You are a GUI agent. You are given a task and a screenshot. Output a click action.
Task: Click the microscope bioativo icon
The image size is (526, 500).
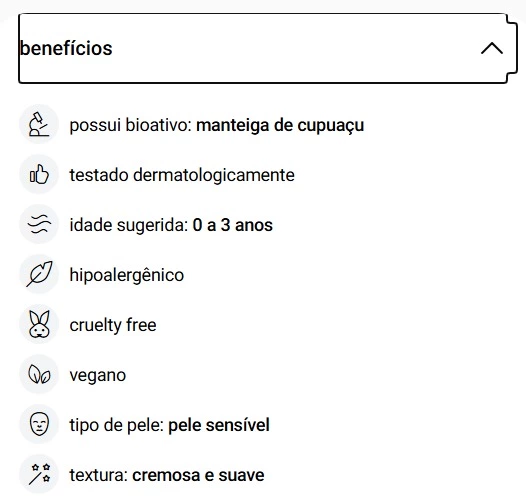[39, 124]
